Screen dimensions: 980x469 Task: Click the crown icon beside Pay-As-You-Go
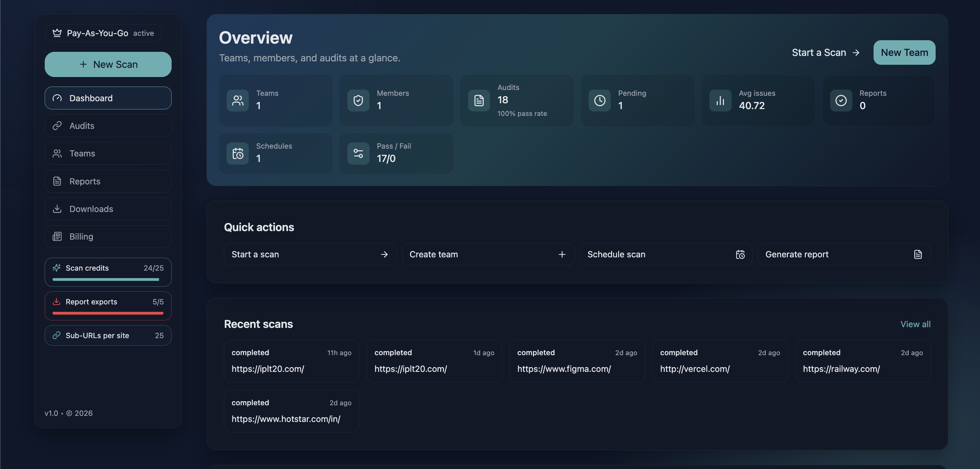click(x=57, y=33)
